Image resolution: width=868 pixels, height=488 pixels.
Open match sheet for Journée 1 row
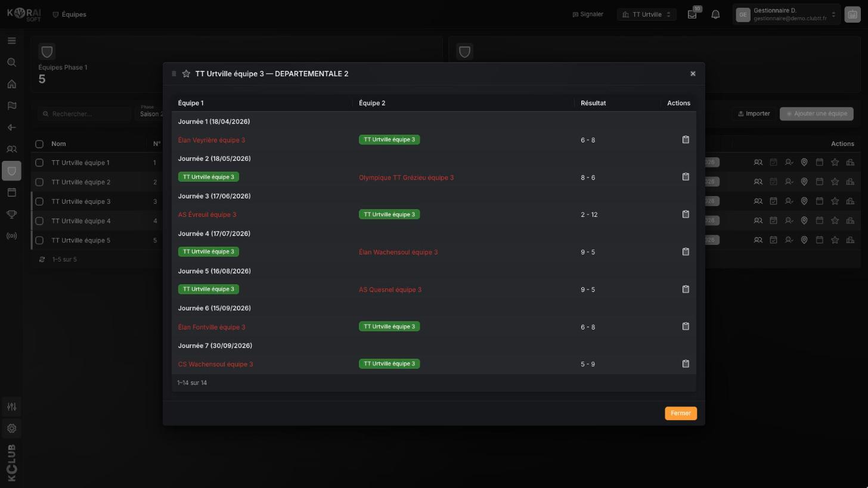tap(686, 139)
